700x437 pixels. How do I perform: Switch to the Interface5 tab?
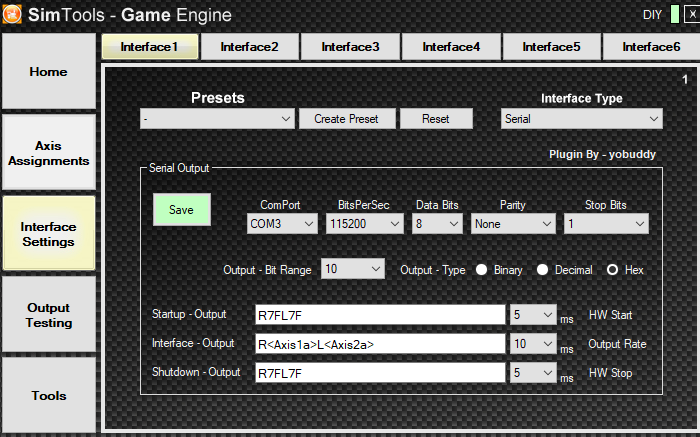[551, 47]
